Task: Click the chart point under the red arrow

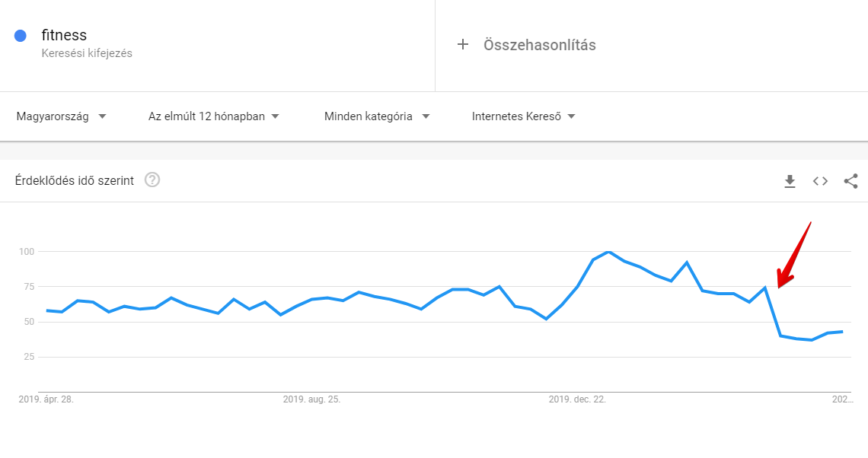Action: click(765, 288)
